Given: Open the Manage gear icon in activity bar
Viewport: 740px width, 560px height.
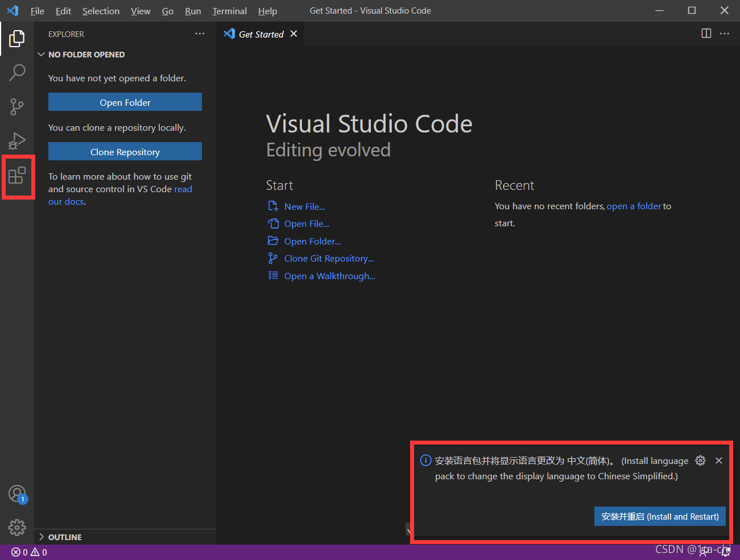Looking at the screenshot, I should point(17,528).
